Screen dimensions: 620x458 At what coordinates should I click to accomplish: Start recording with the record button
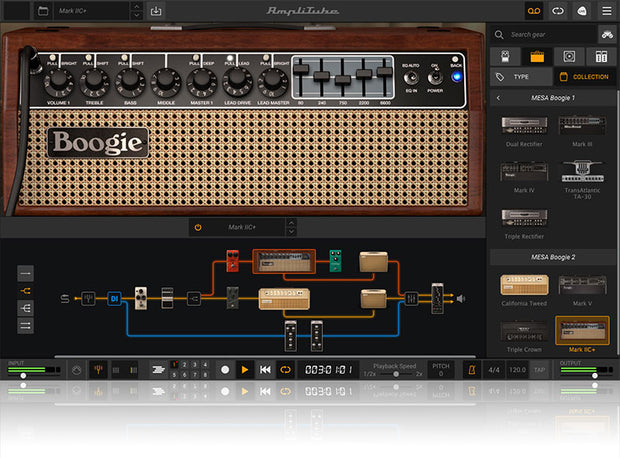tap(225, 370)
